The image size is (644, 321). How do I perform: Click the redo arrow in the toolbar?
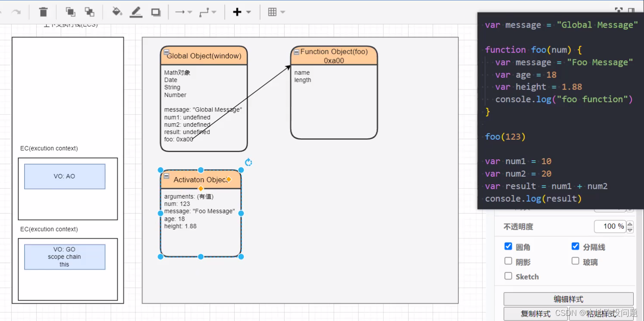click(x=16, y=12)
